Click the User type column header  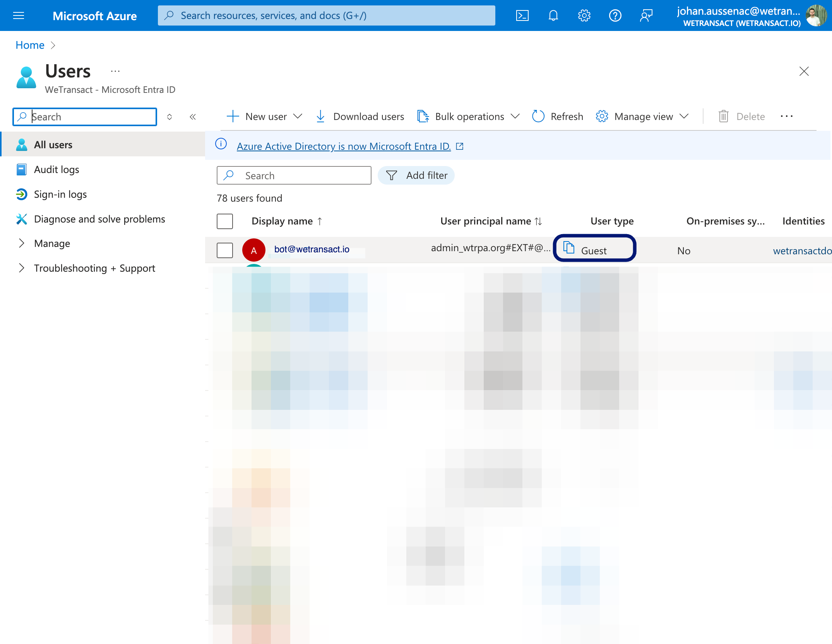pos(612,221)
